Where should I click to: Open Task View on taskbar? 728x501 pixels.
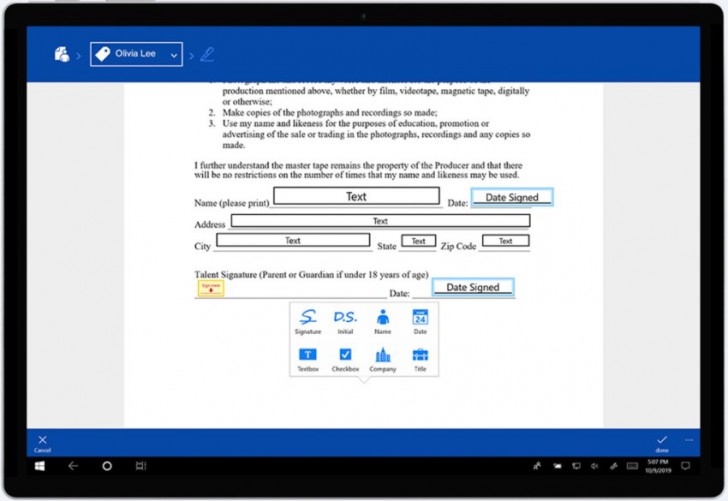(141, 466)
